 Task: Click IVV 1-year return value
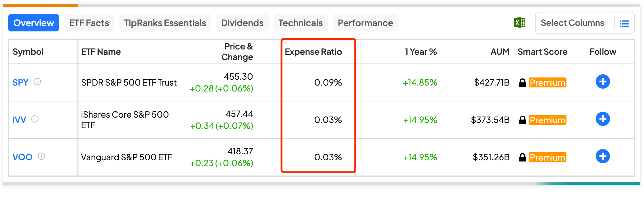(x=420, y=120)
